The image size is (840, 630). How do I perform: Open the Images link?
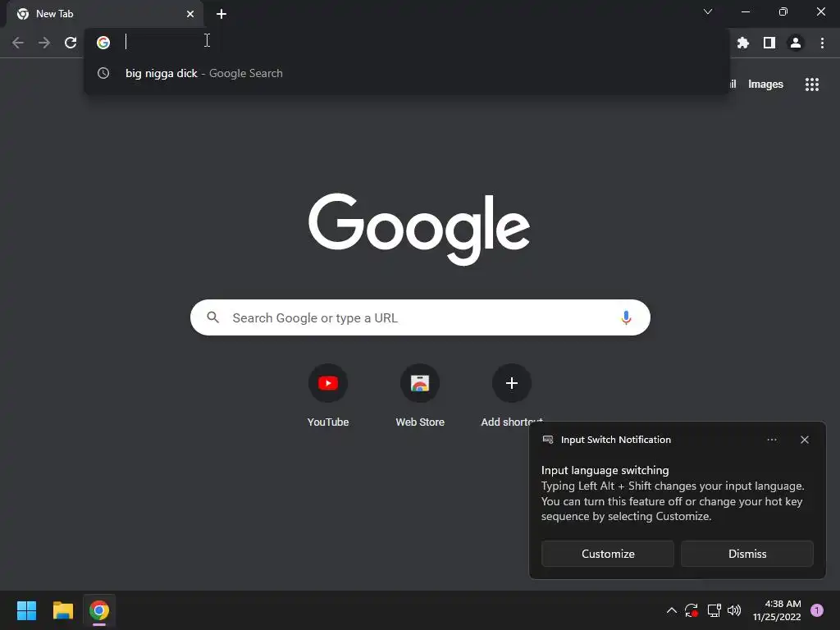(x=765, y=84)
